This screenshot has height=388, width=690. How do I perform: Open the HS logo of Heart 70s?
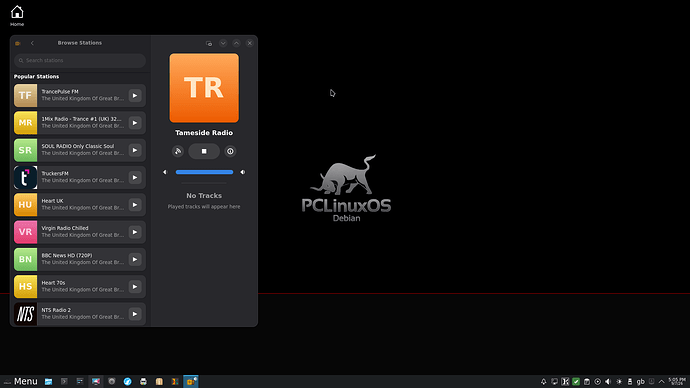point(26,287)
